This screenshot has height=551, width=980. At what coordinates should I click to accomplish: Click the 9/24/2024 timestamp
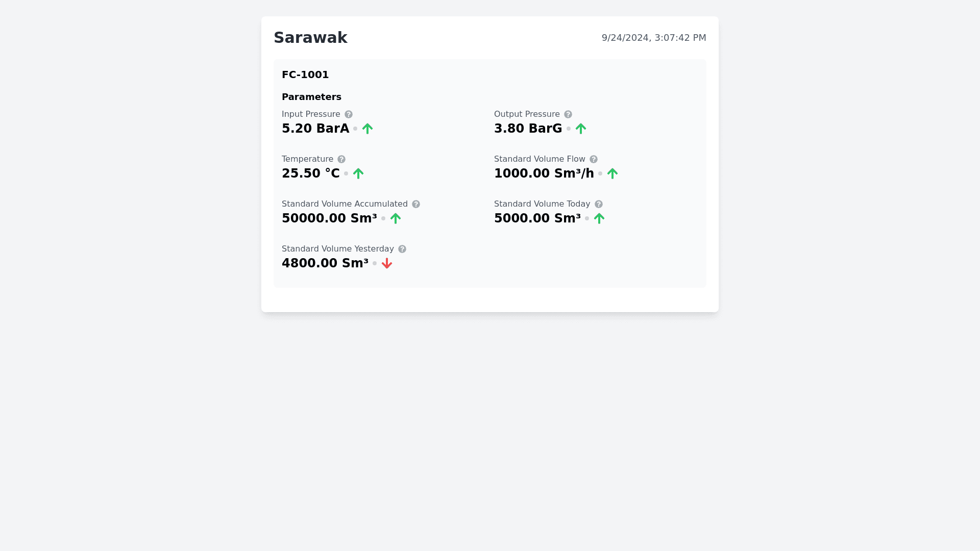pos(654,38)
